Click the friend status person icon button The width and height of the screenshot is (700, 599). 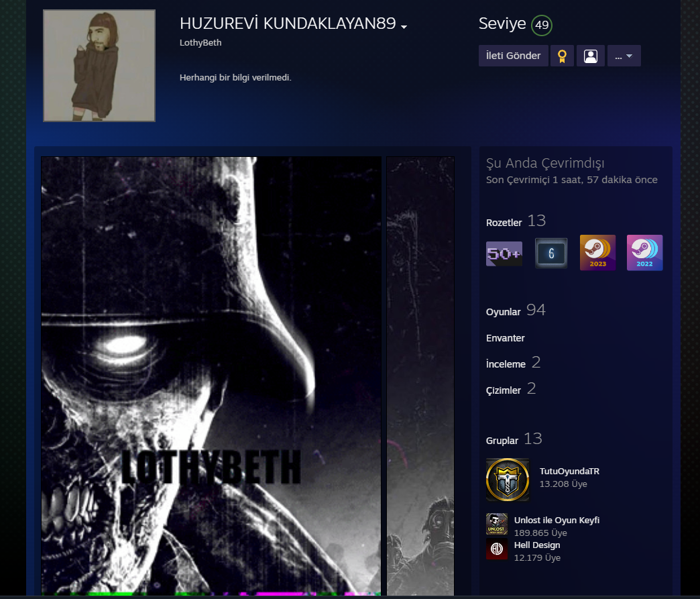click(591, 56)
